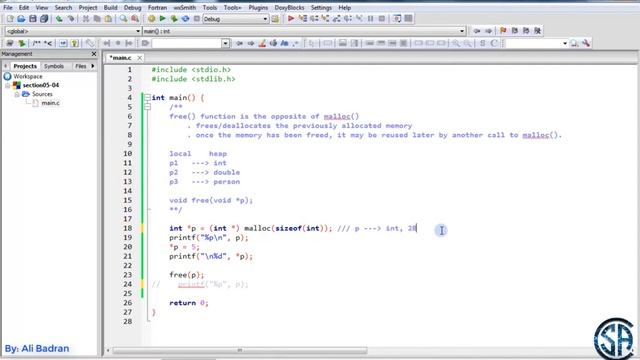Open the Replace dialog
Image resolution: width=640 pixels, height=360 pixels.
(x=135, y=19)
